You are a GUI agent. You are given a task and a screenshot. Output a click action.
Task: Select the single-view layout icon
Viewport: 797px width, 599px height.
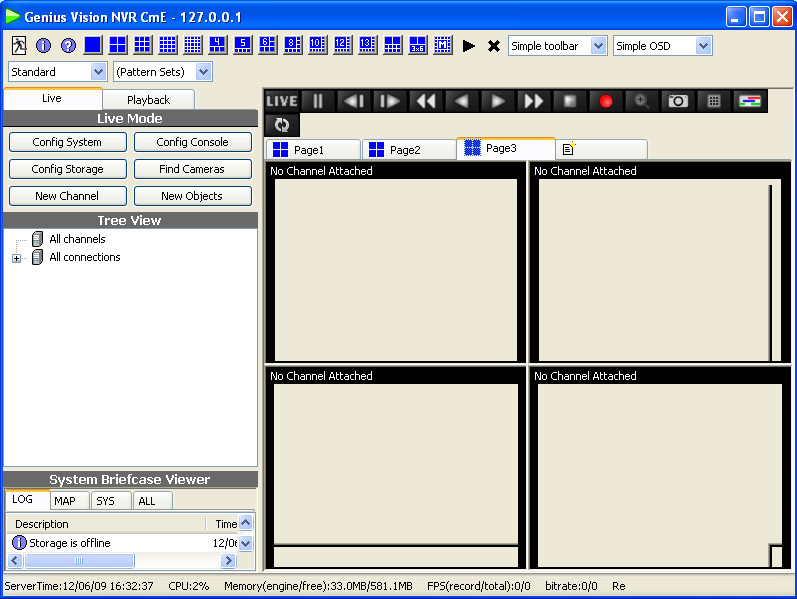(x=93, y=45)
